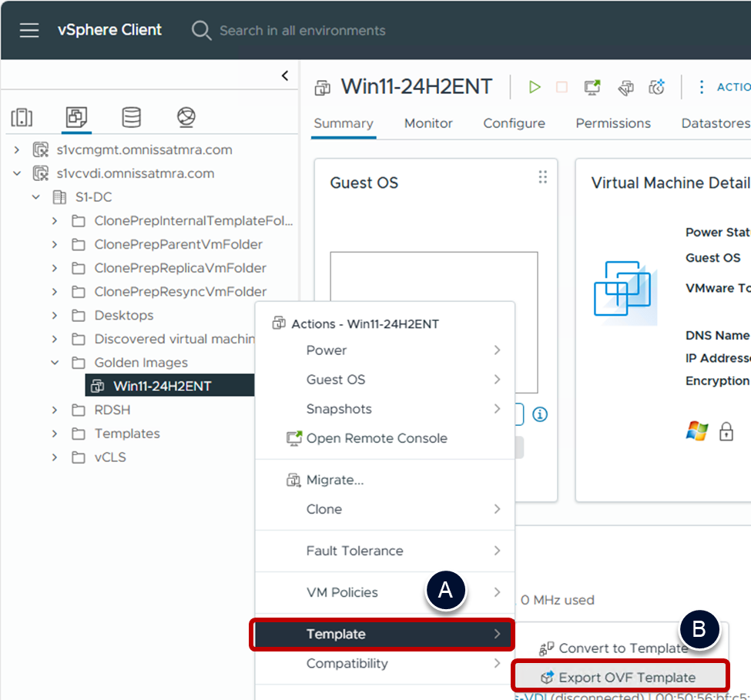751x700 pixels.
Task: Expand the s1vcmgmt.omnissatmra.com vCenter node
Action: (17, 150)
